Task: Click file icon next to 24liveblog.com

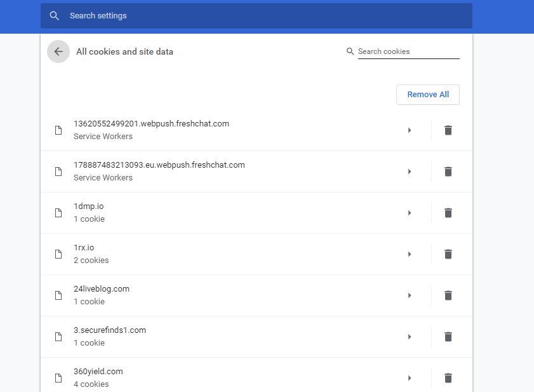Action: click(58, 295)
